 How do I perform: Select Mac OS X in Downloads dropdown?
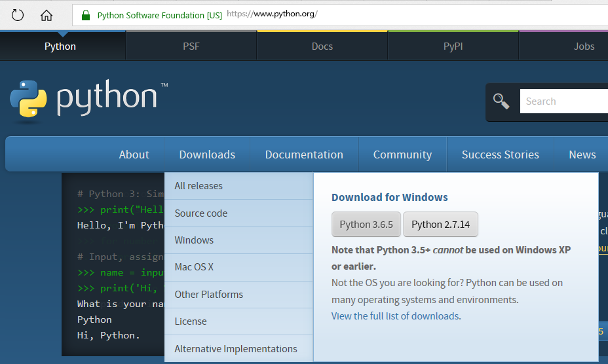239,267
